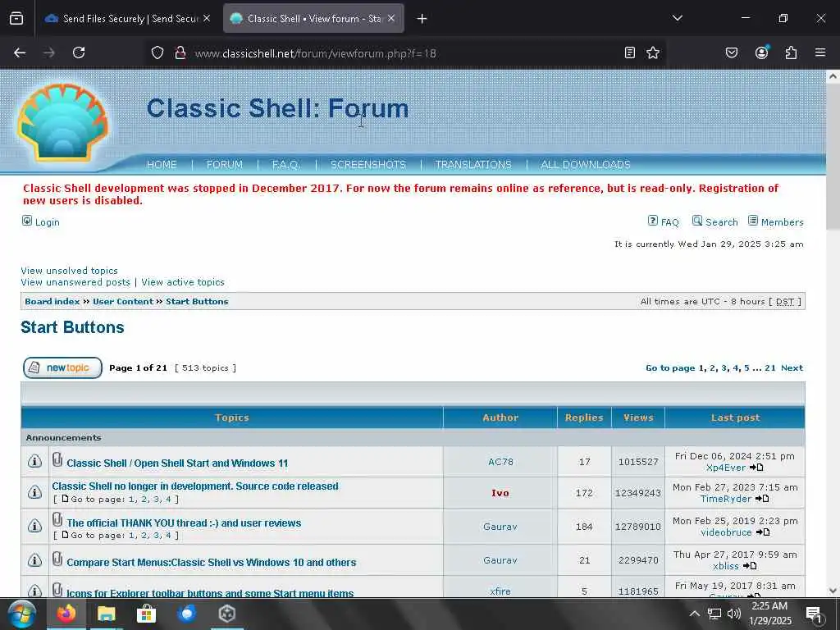Image resolution: width=840 pixels, height=630 pixels.
Task: Open F.A.Q. in the site navigation
Action: (286, 164)
